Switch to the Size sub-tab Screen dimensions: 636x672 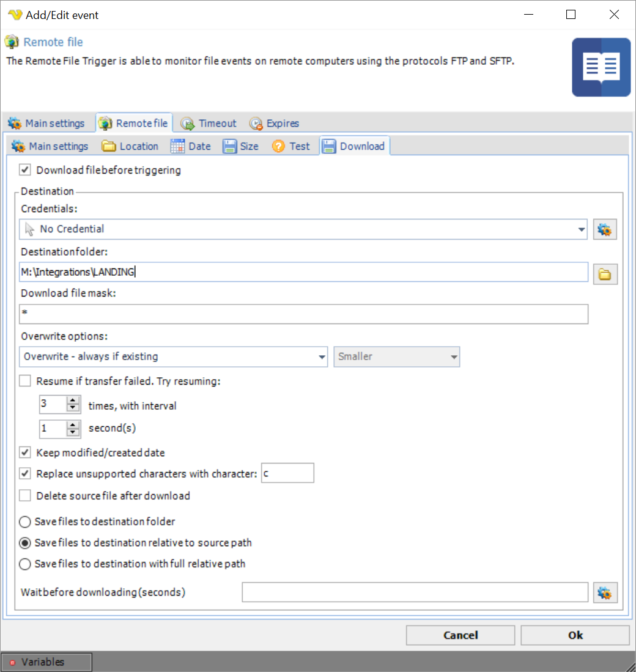click(x=240, y=146)
